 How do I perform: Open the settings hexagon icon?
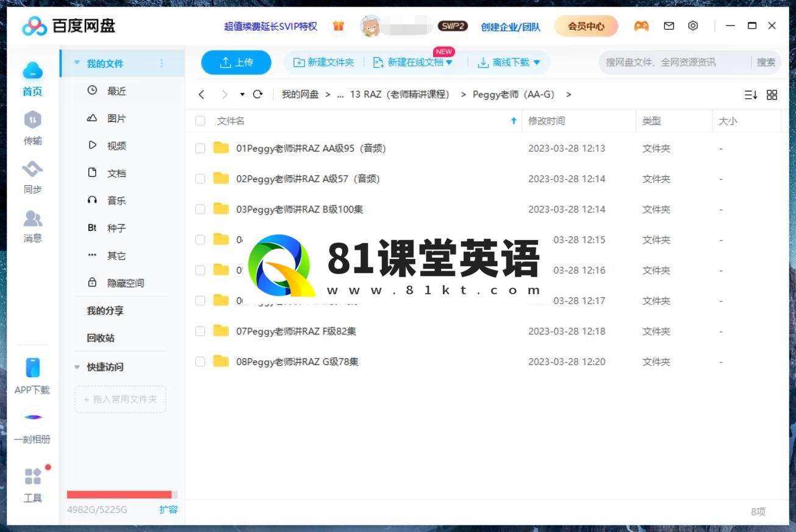(693, 26)
